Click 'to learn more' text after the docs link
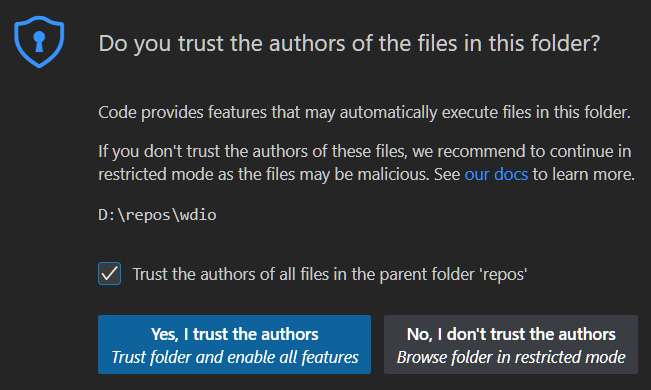 click(584, 174)
